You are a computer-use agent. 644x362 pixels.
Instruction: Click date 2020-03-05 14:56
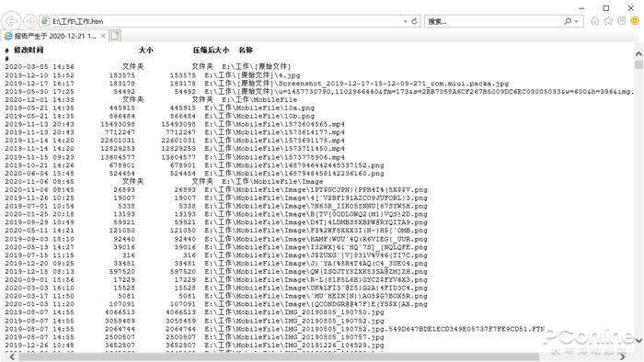point(40,67)
